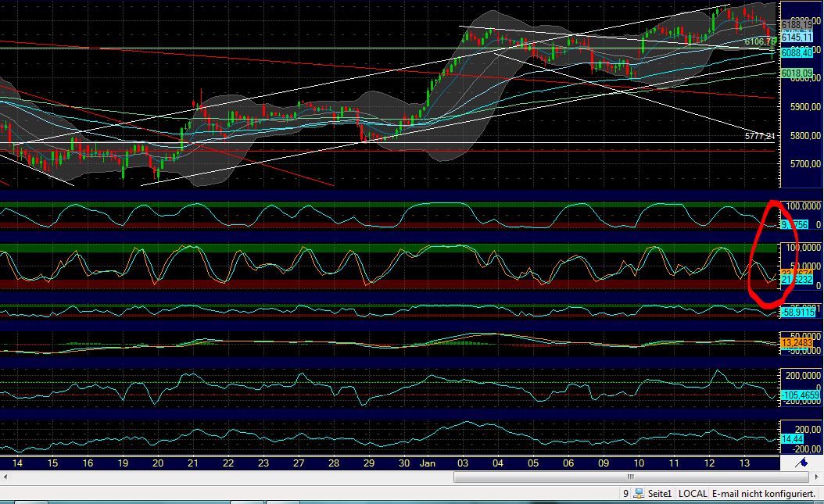Select the blue flag drawing tool icon

coord(803,463)
